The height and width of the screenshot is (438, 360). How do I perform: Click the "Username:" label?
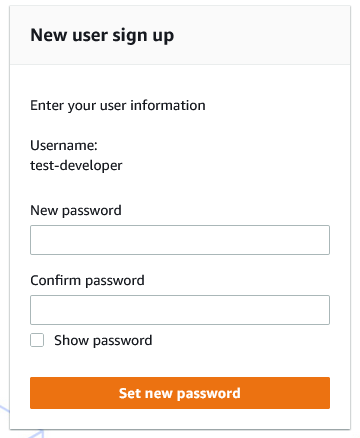coord(64,145)
